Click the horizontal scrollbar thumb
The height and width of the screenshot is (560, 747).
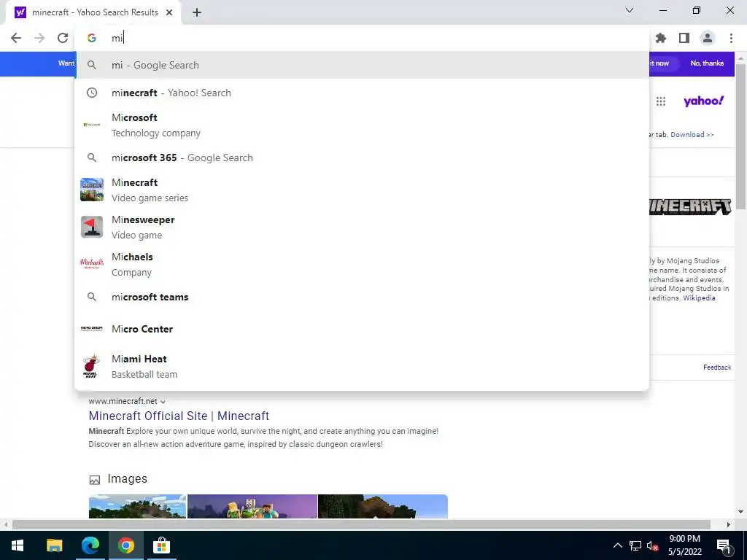tap(361, 524)
